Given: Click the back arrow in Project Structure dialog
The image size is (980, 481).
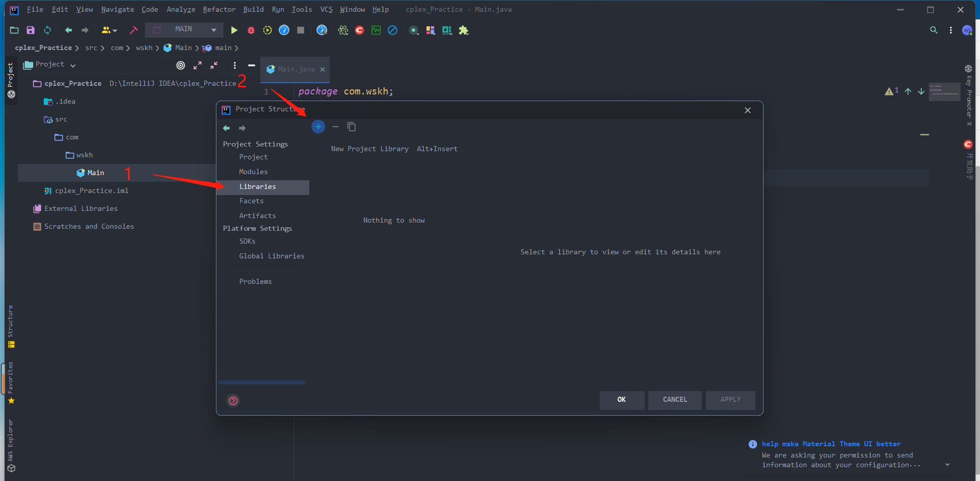Looking at the screenshot, I should [x=227, y=128].
